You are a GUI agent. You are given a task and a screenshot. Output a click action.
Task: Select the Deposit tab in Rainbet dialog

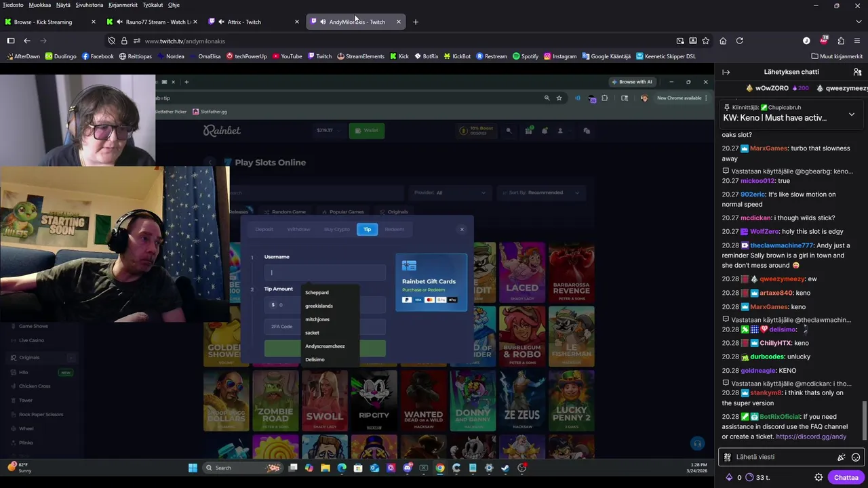click(x=264, y=229)
